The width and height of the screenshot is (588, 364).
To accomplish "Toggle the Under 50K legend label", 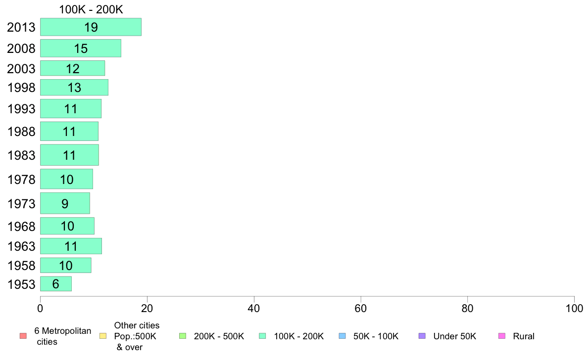I will [454, 336].
